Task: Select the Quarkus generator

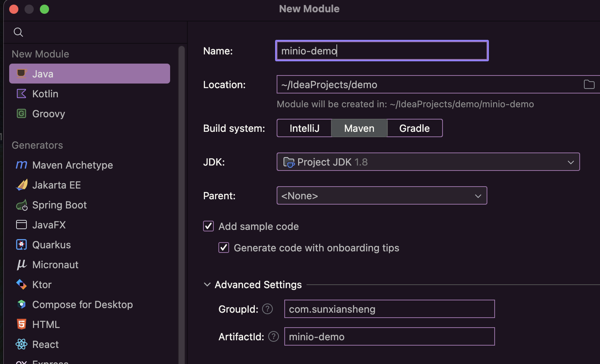Action: point(90,244)
